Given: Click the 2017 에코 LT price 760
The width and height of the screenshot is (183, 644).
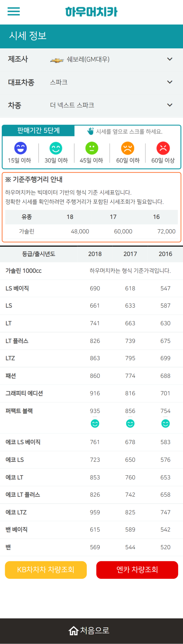Looking at the screenshot, I should (x=130, y=477).
